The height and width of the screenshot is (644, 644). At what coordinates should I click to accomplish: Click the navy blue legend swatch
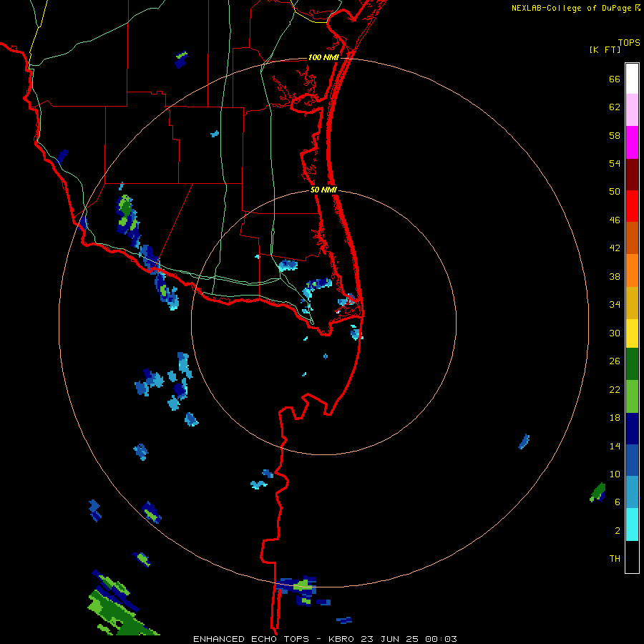pyautogui.click(x=632, y=429)
